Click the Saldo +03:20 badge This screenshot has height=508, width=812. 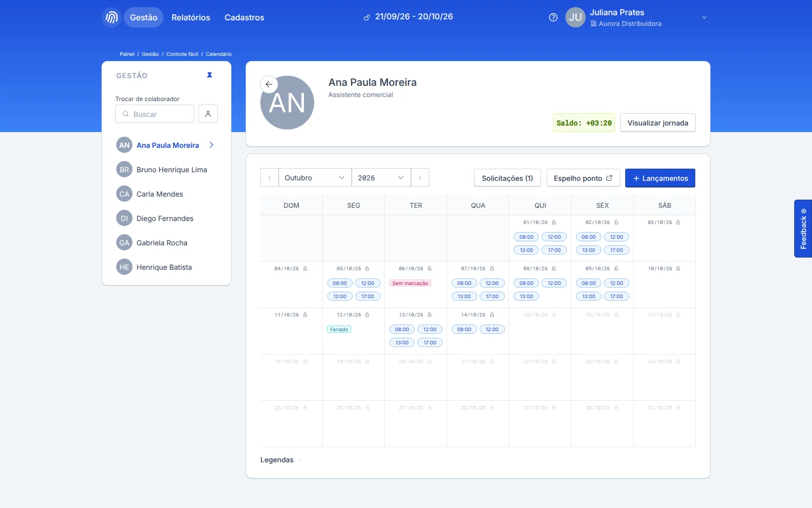584,123
